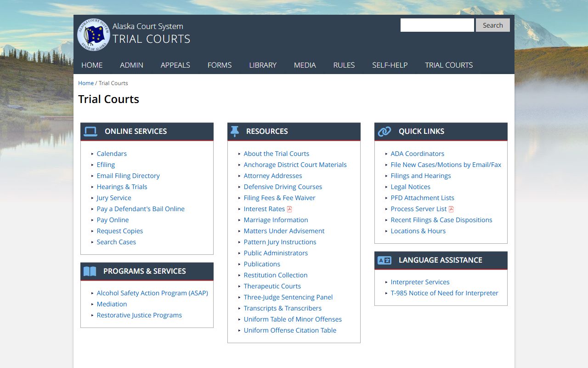Click the Alaska Court System seal logo
This screenshot has height=368, width=588.
tap(93, 34)
